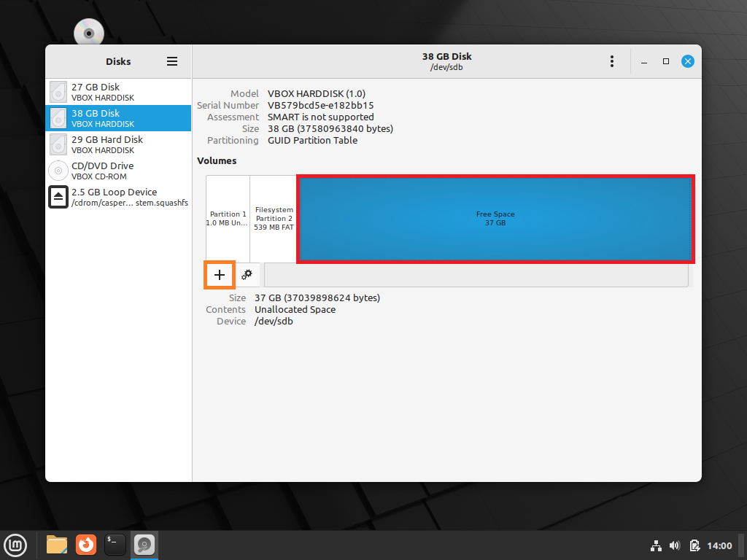Click the 'Unallocated Space' contents value
This screenshot has width=747, height=560.
point(295,309)
